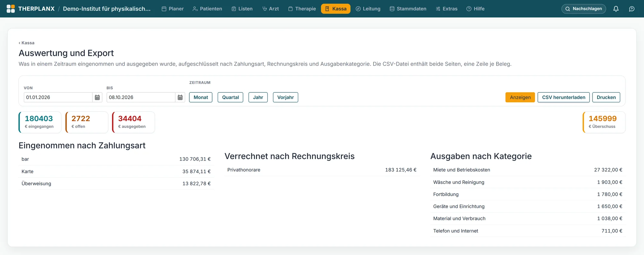Go back via the Kassa breadcrumb
This screenshot has width=644, height=255.
point(26,43)
